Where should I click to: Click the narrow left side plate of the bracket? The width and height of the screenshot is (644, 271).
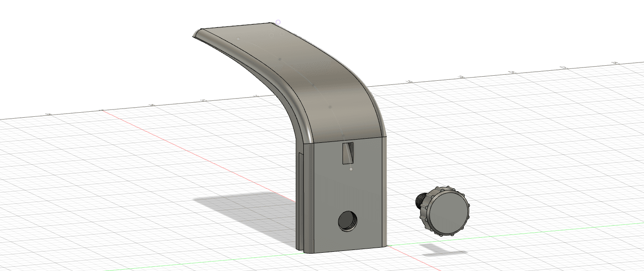pos(300,201)
